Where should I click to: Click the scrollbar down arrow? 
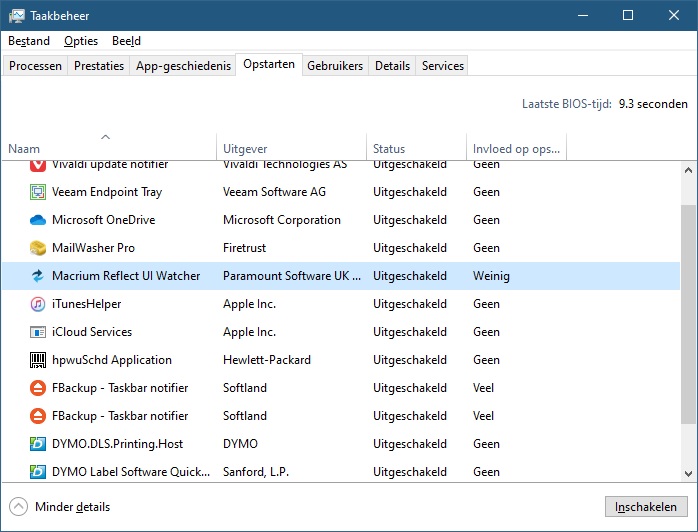click(688, 474)
